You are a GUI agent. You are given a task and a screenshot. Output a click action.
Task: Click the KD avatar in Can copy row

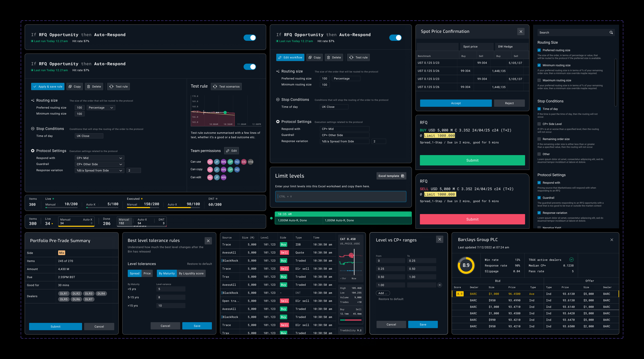(x=237, y=170)
